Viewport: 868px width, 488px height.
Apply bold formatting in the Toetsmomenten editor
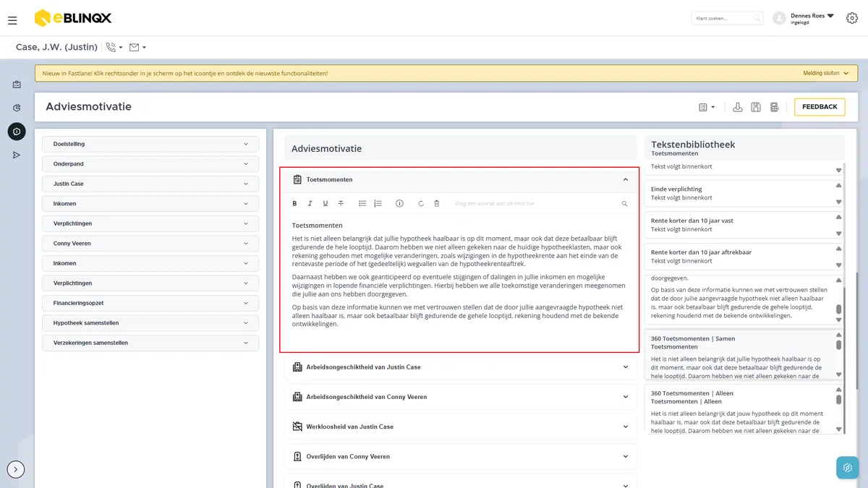(294, 204)
